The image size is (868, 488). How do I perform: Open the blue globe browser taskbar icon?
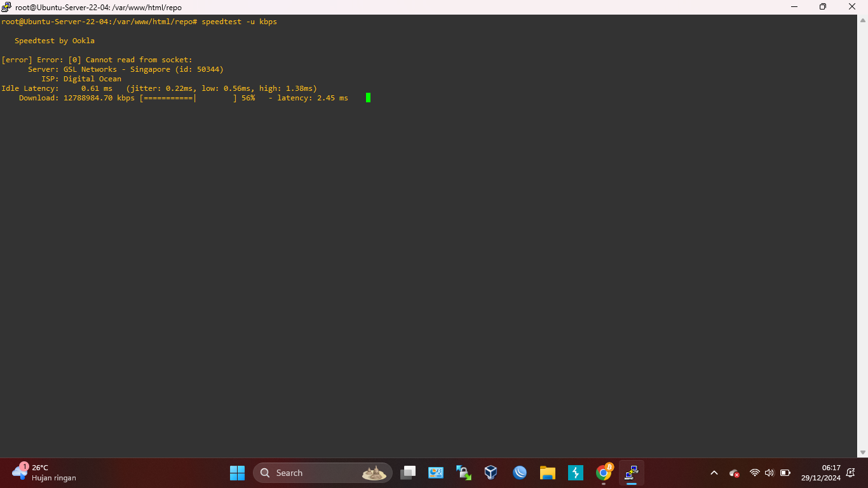pyautogui.click(x=520, y=473)
